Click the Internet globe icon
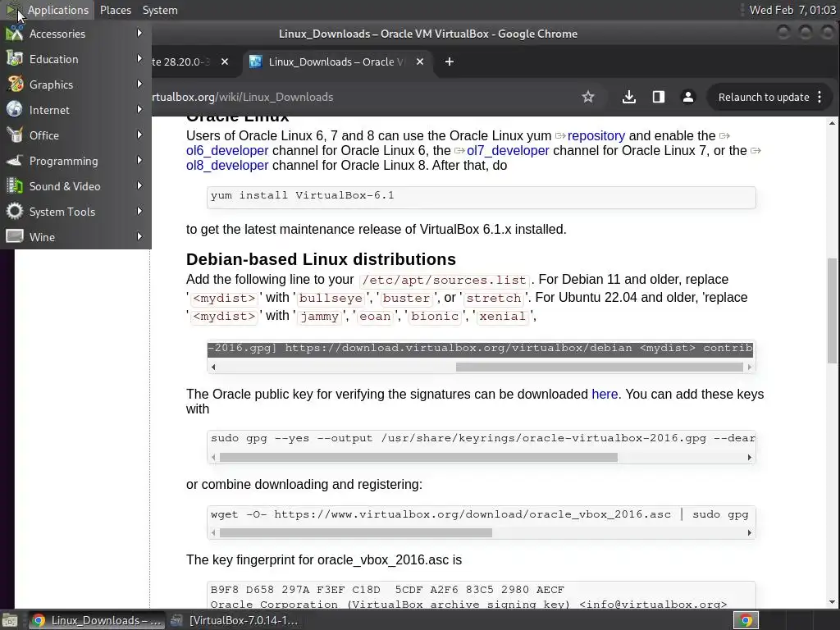Screen dimensions: 840x630 (x=15, y=110)
